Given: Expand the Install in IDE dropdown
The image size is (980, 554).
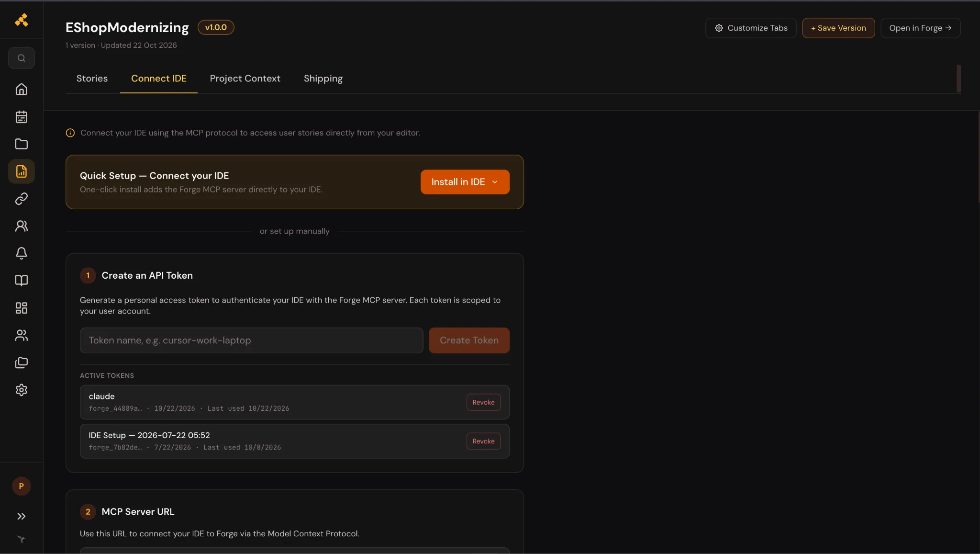Looking at the screenshot, I should click(x=465, y=182).
